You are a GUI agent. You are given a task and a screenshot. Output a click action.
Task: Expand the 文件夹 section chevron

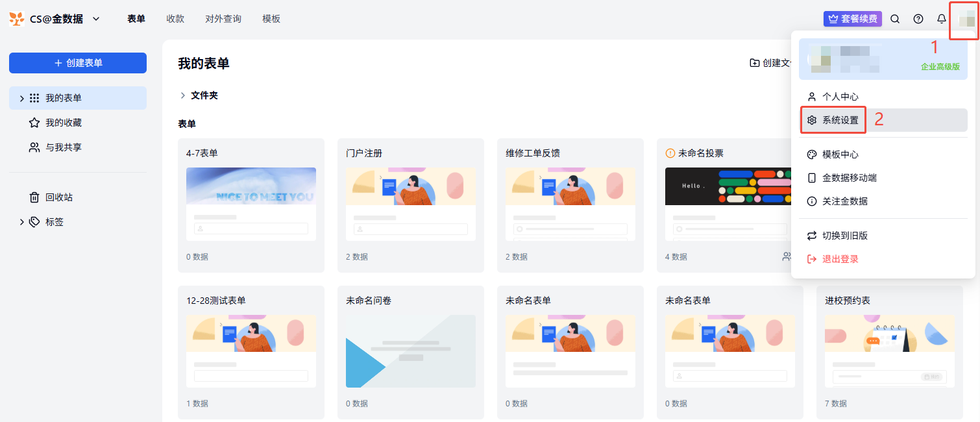(183, 95)
